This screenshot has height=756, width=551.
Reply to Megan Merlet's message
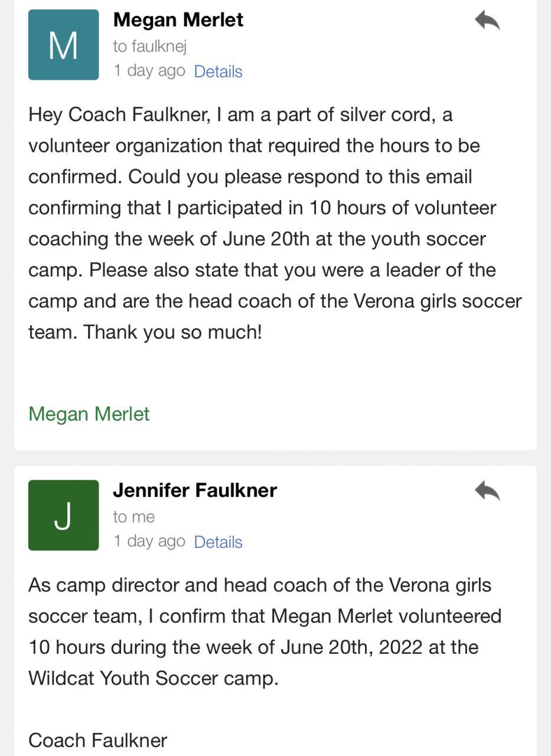coord(487,21)
